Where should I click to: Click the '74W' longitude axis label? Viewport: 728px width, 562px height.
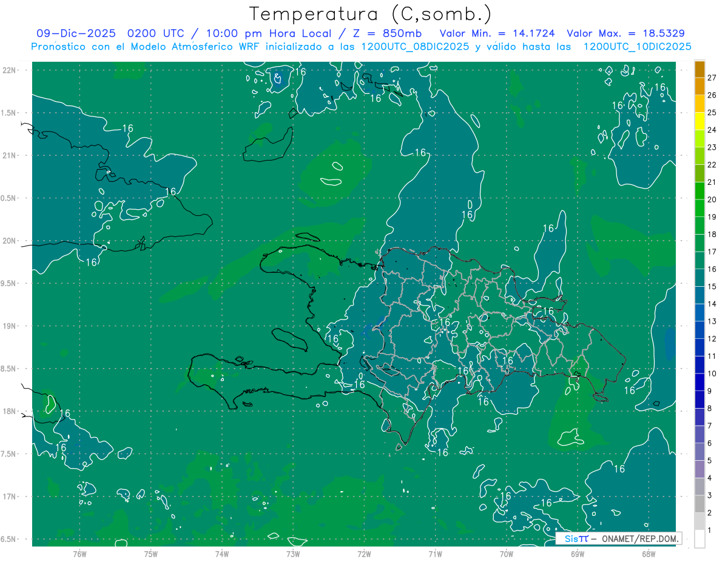(x=221, y=554)
